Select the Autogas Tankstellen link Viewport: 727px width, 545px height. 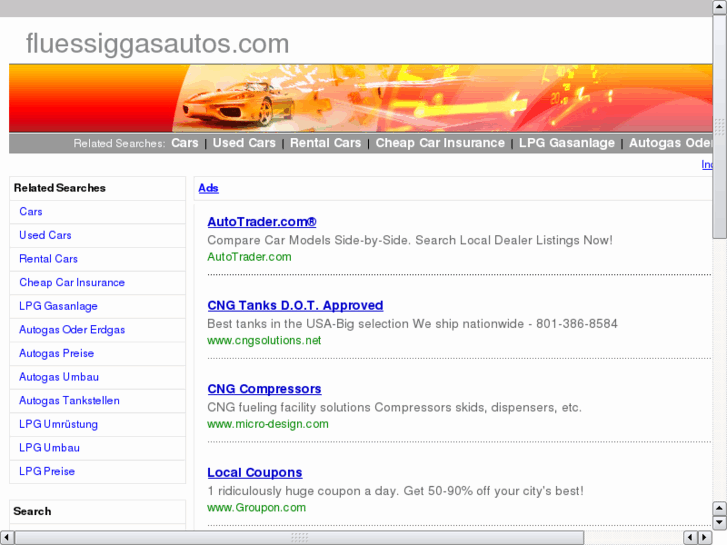point(69,401)
